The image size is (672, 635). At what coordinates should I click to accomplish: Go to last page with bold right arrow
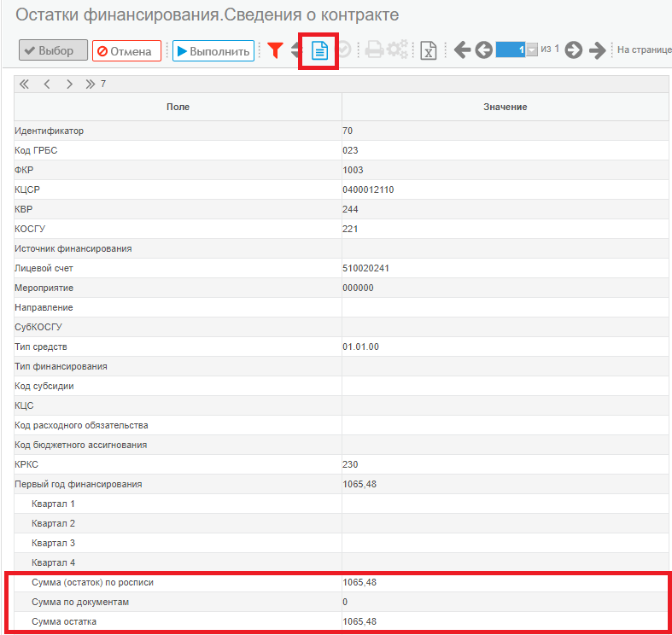coord(597,50)
